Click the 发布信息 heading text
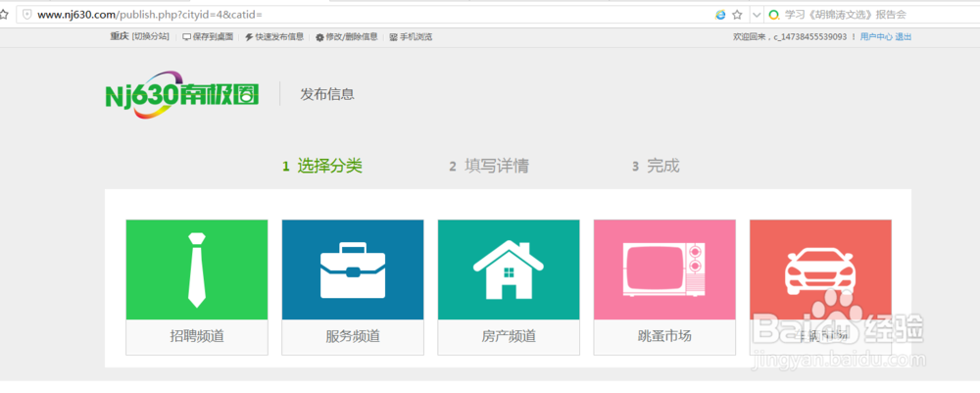980x393 pixels. pyautogui.click(x=327, y=94)
